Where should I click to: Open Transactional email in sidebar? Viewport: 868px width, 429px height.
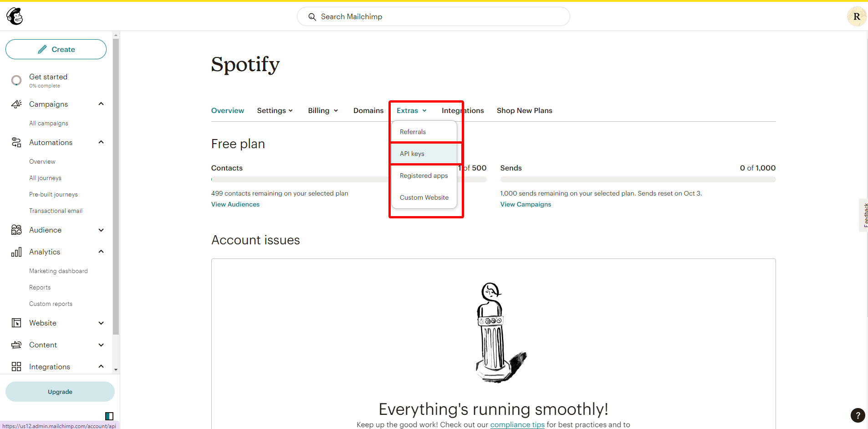tap(56, 211)
